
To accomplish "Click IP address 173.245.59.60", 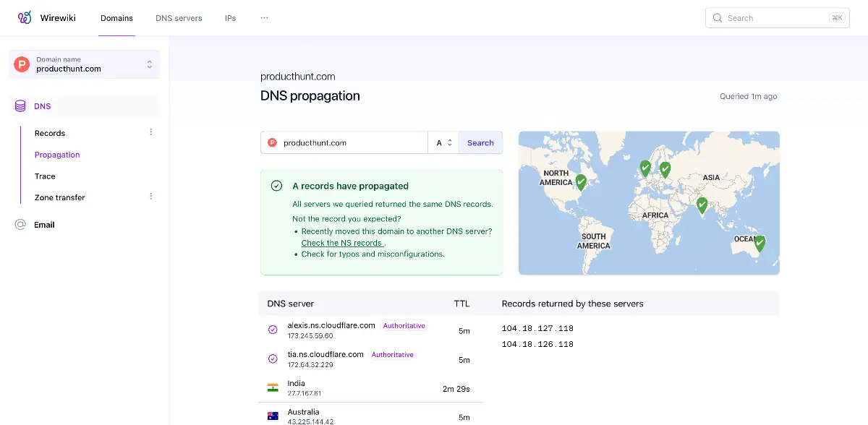I will [x=310, y=336].
